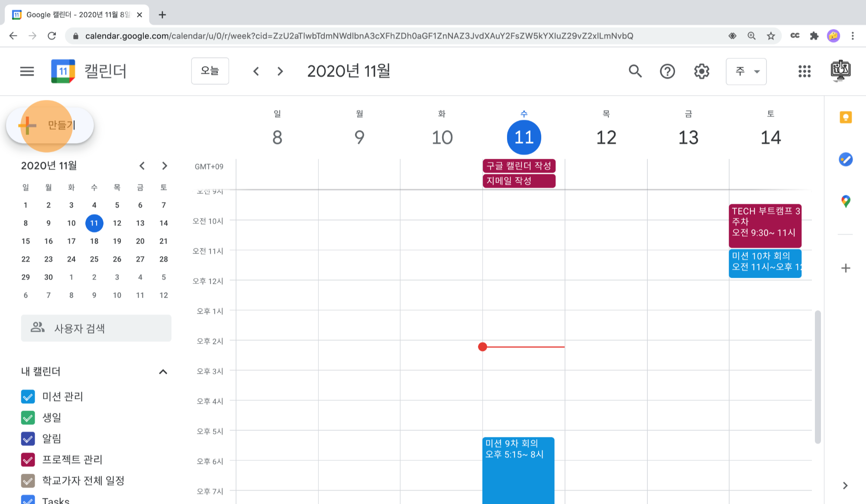Click the add-ons plus icon in side panel
The image size is (866, 504).
845,268
